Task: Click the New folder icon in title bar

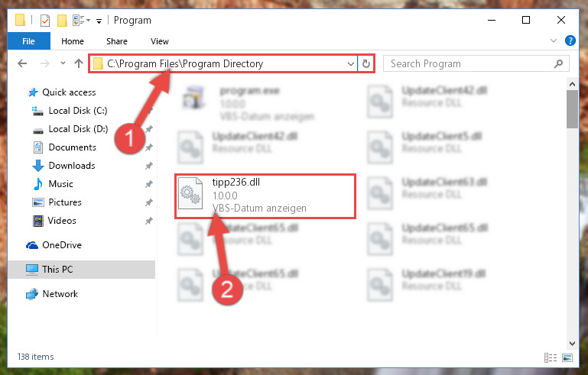Action: [62, 20]
